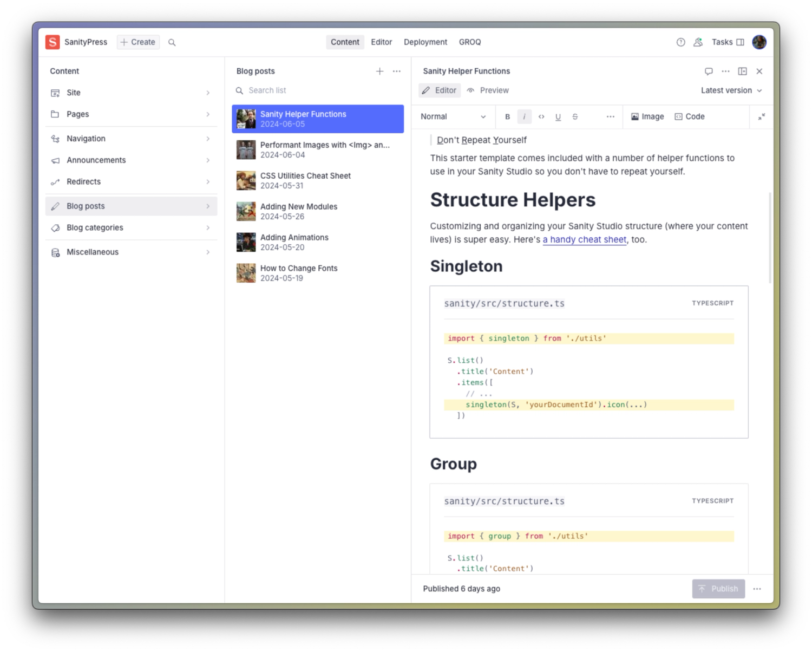Screen dimensions: 812x652
Task: Open global search magnifier icon
Action: pos(172,42)
